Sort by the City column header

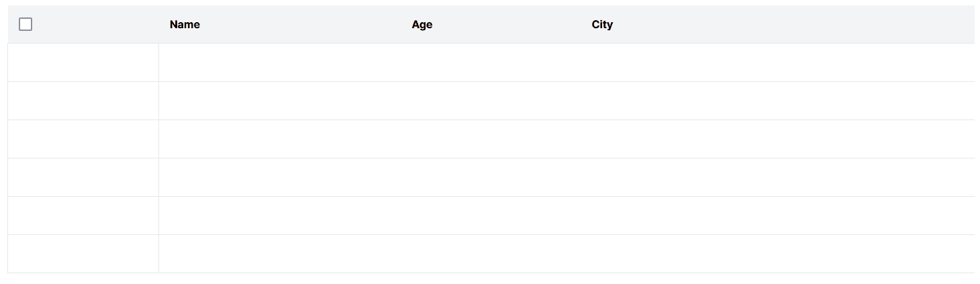tap(602, 24)
